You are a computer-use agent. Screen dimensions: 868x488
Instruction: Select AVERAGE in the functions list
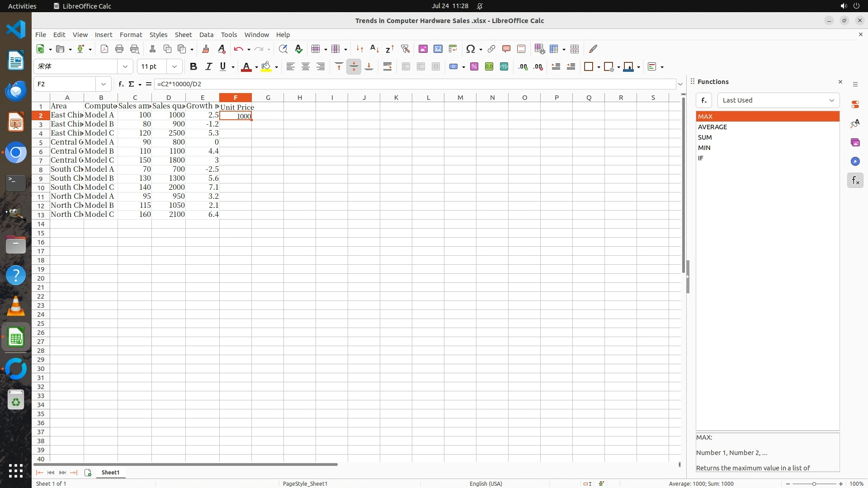click(712, 127)
